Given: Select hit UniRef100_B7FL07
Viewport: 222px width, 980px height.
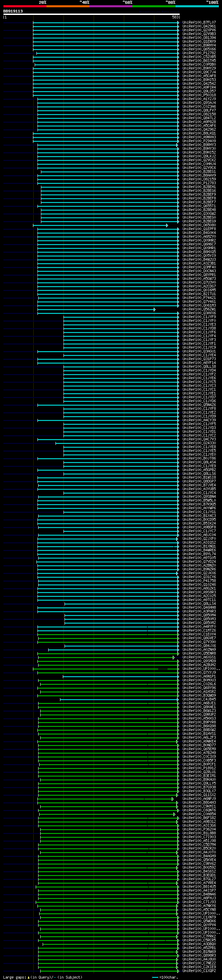Looking at the screenshot, I should tap(199, 23).
